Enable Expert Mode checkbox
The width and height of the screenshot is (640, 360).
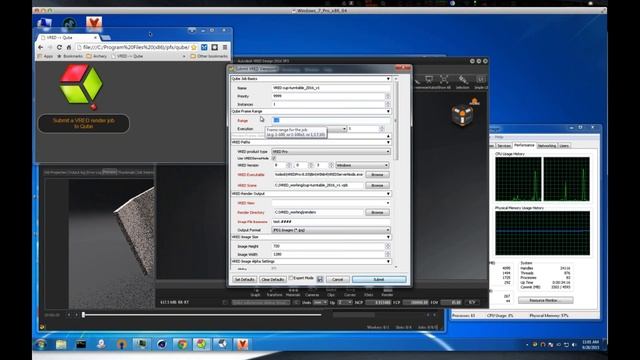291,278
